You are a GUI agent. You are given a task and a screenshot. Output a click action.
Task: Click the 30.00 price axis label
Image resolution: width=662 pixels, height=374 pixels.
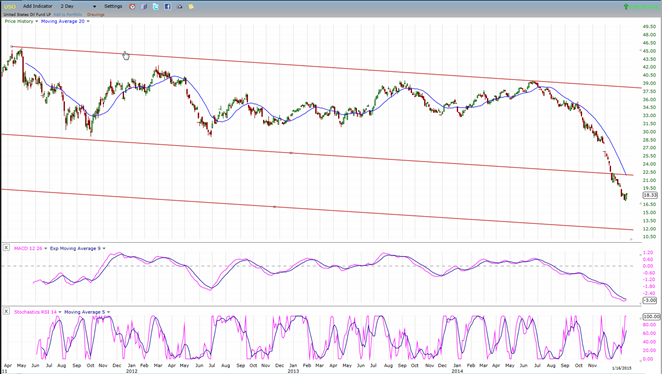pyautogui.click(x=649, y=131)
